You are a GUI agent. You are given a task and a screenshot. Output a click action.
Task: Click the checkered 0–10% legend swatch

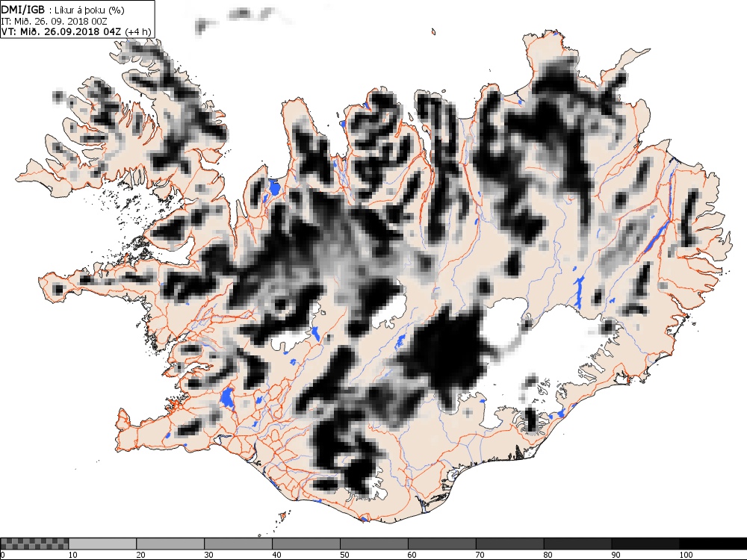coord(35,544)
